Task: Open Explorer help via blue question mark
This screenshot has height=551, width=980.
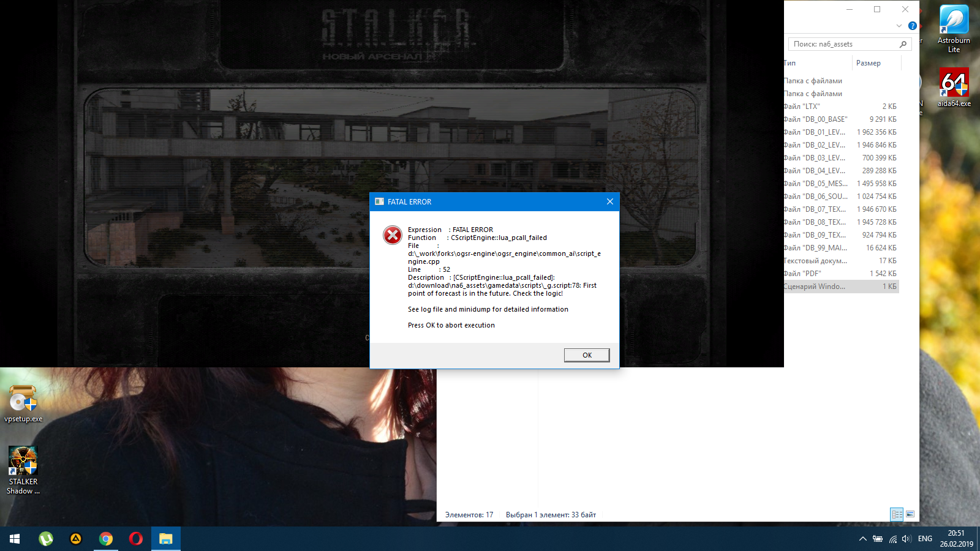Action: pos(913,26)
